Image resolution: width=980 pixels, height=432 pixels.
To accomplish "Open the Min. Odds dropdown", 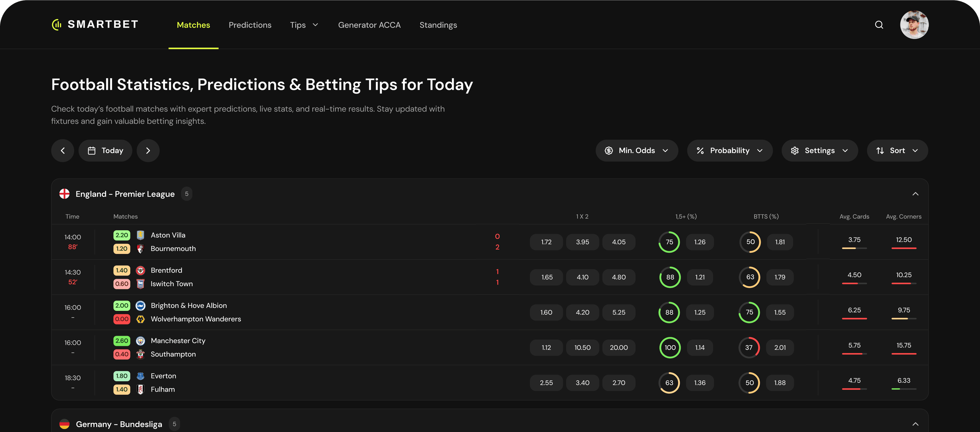I will pyautogui.click(x=636, y=151).
